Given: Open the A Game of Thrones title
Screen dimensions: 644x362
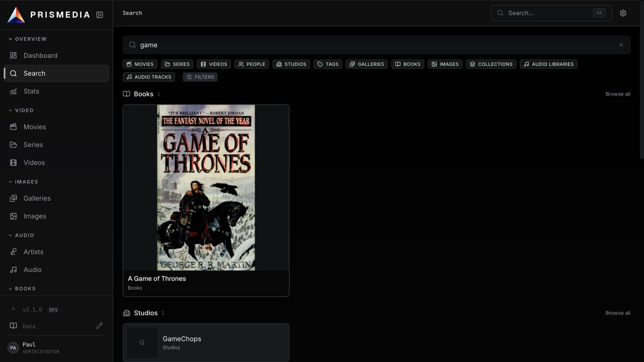Looking at the screenshot, I should 157,279.
